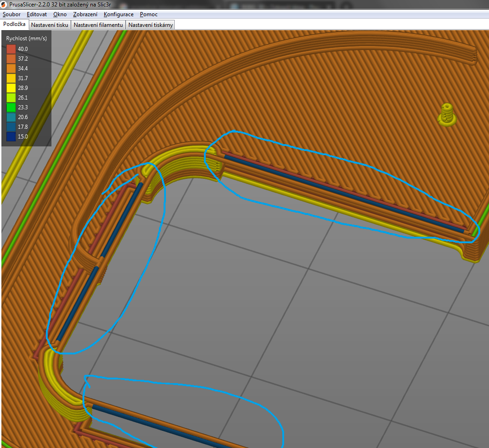Select the Nastavení tiskárny tab
The height and width of the screenshot is (448, 489).
151,25
